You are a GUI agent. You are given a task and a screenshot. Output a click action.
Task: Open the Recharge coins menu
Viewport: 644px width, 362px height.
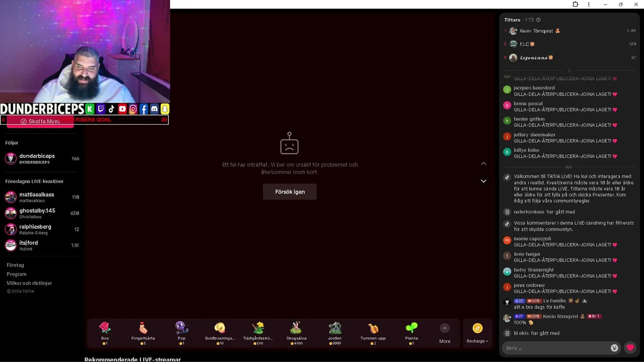tap(477, 333)
